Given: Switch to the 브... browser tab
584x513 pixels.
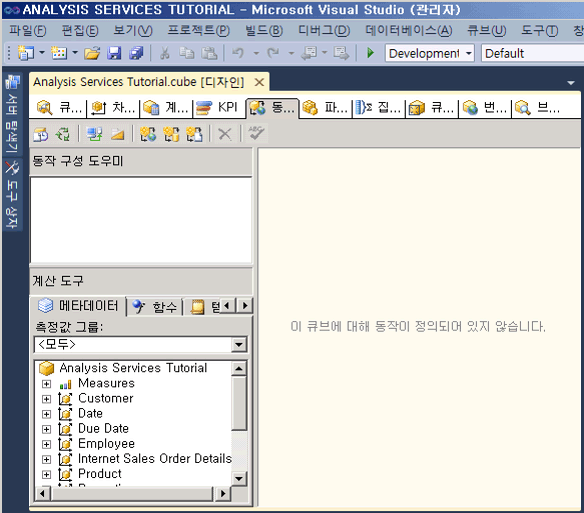Looking at the screenshot, I should 538,108.
